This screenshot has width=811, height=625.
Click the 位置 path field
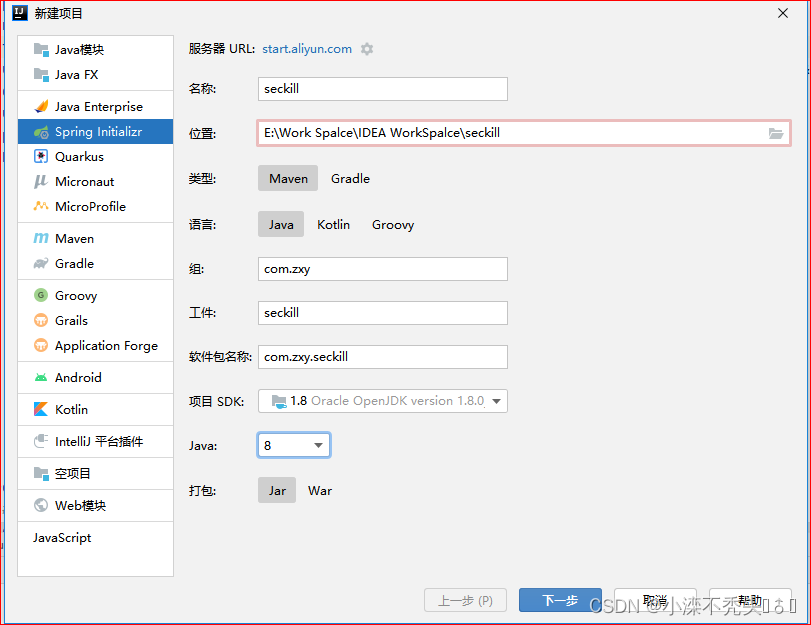pos(523,133)
